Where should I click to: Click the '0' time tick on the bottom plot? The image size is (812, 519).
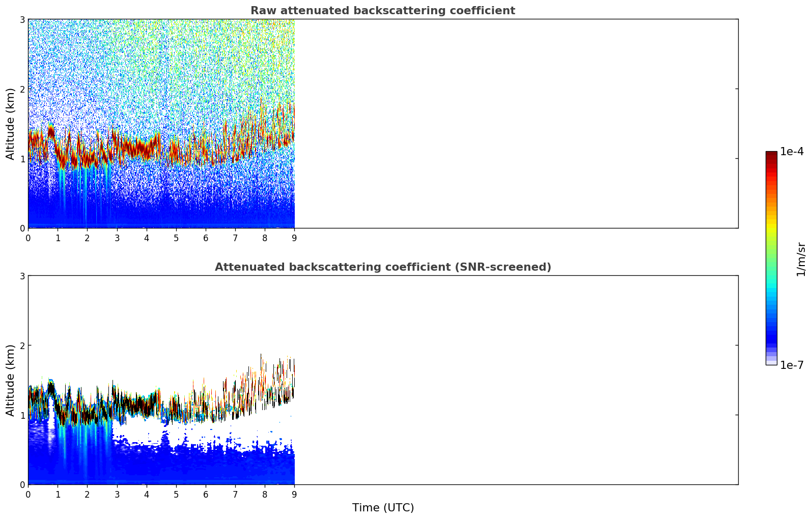[28, 495]
